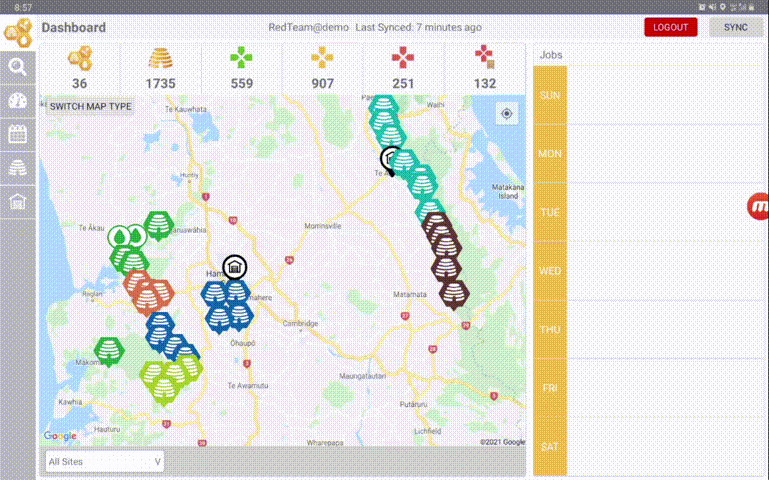Click the SWITCH MAP TYPE button
769x480 pixels.
pos(90,106)
